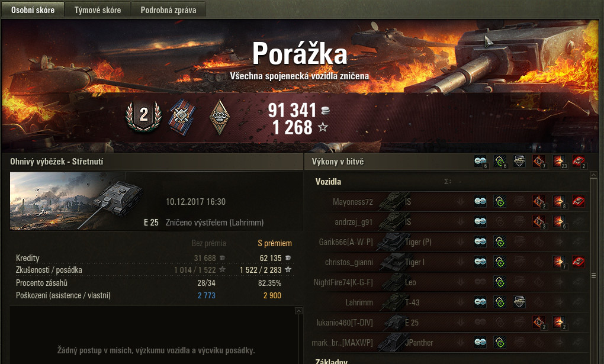The width and height of the screenshot is (604, 364).
Task: Click the vehicle list scrollbar handle
Action: [x=593, y=275]
